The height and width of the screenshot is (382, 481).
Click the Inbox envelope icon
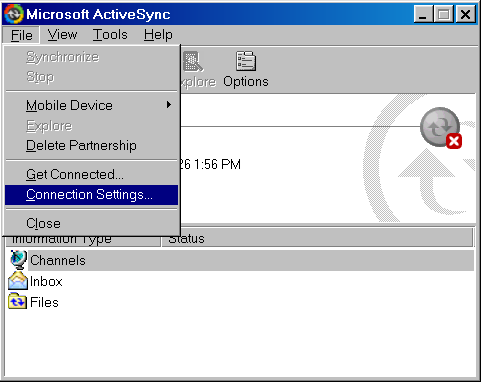(x=18, y=281)
